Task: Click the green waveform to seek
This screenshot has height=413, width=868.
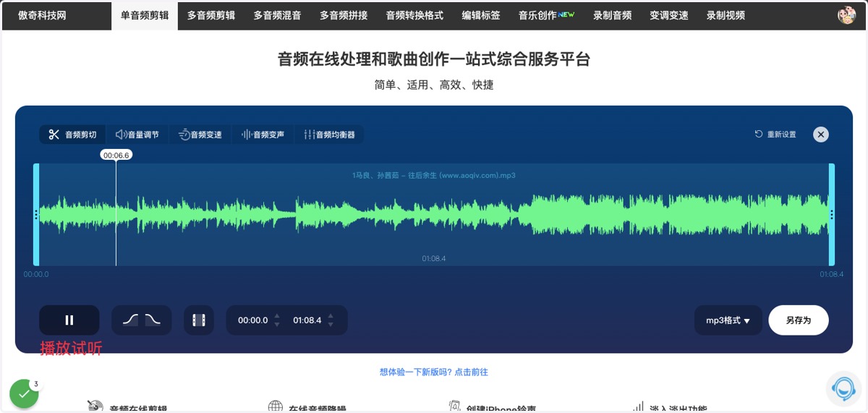Action: click(x=434, y=214)
